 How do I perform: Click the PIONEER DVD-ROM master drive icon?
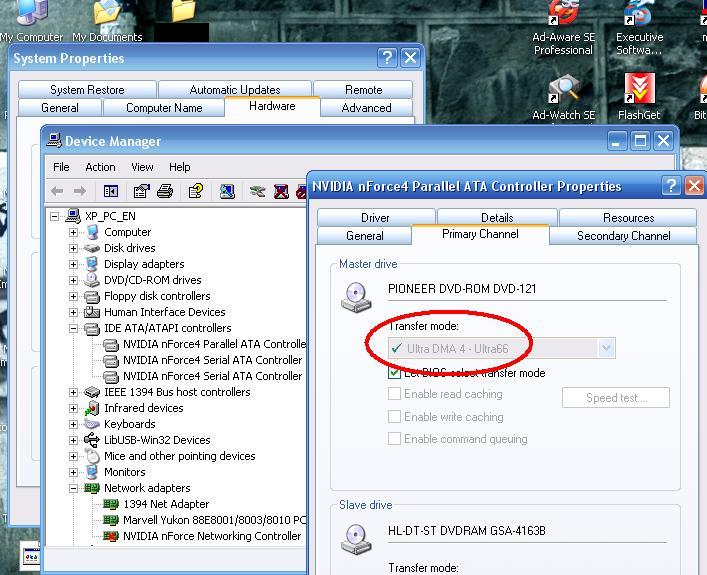tap(356, 297)
